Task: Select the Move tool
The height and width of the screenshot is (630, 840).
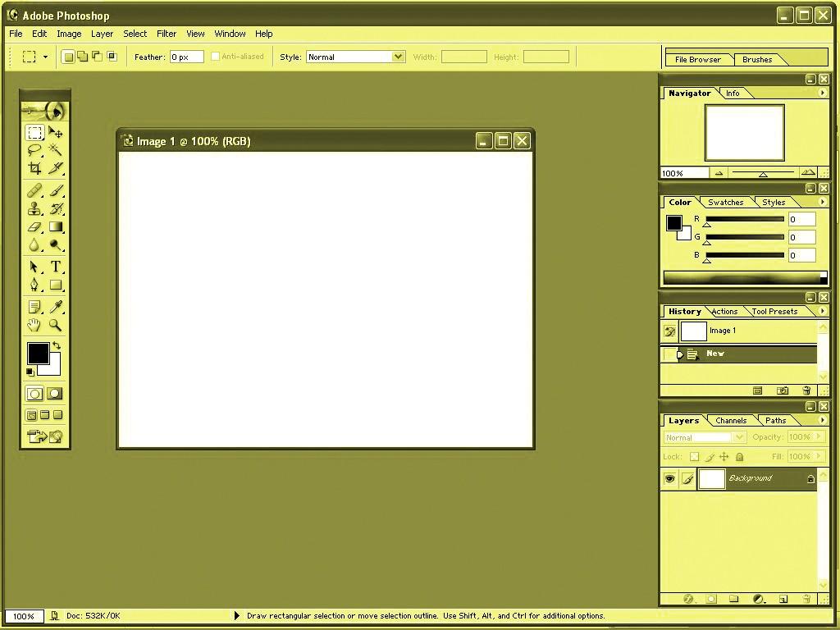Action: pyautogui.click(x=56, y=132)
